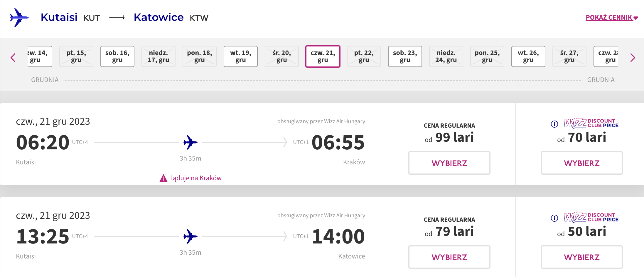Choose sob. 23, gru in date strip
Screen dimensions: 644x277
pyautogui.click(x=405, y=56)
